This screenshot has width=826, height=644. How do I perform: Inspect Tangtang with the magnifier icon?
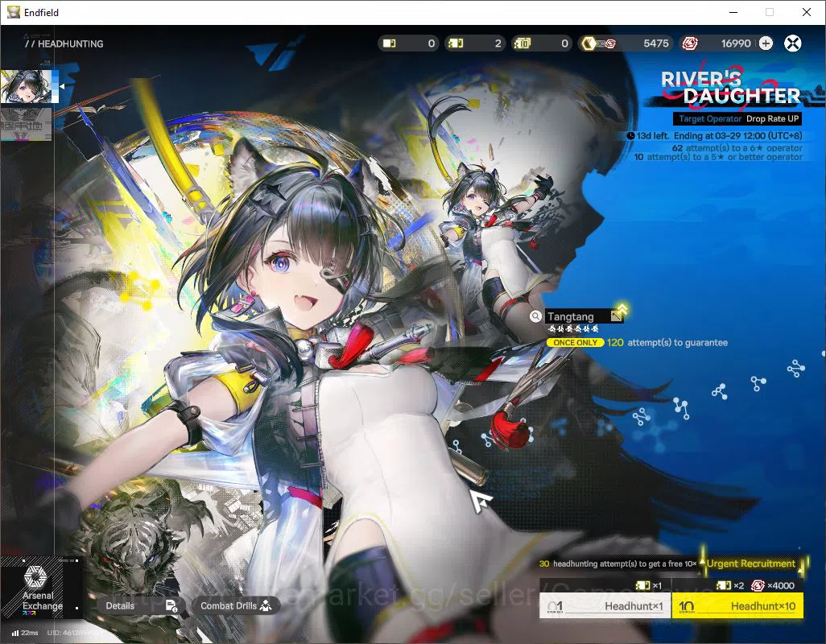[535, 316]
